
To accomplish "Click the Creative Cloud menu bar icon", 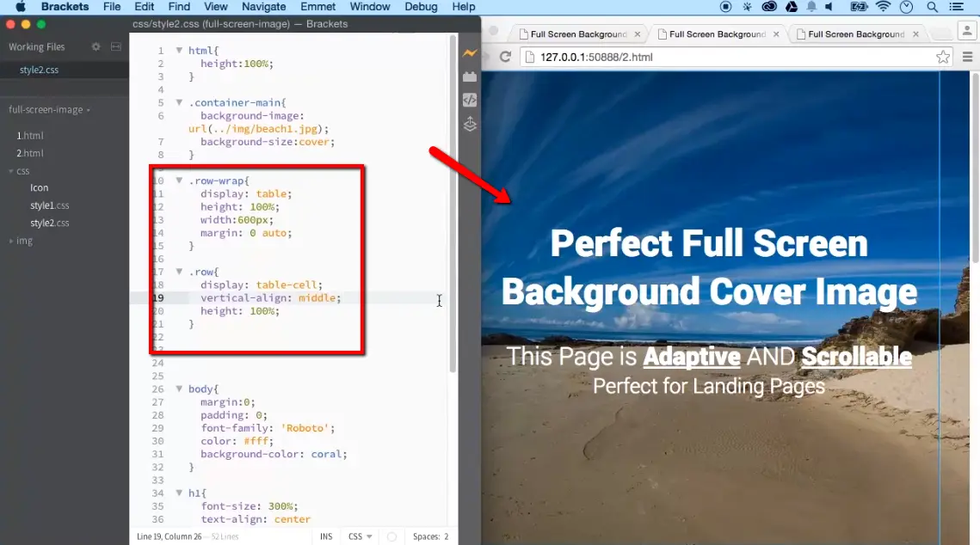I will [x=768, y=7].
